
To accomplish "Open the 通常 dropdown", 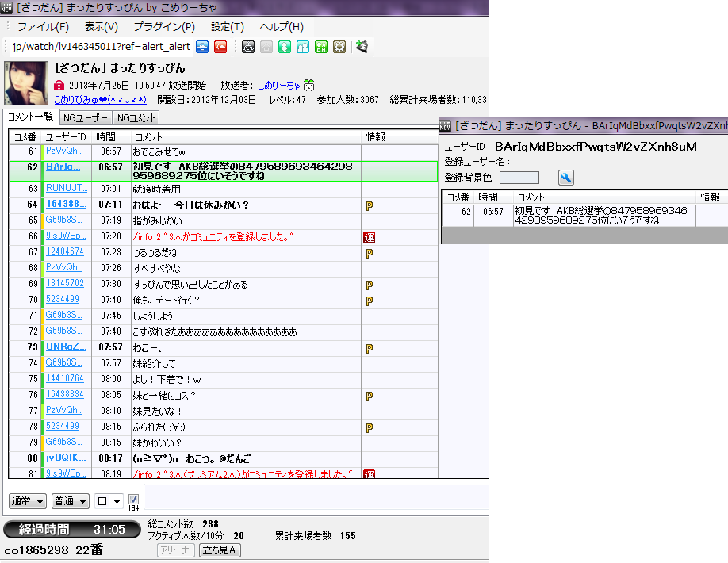I will coord(28,501).
